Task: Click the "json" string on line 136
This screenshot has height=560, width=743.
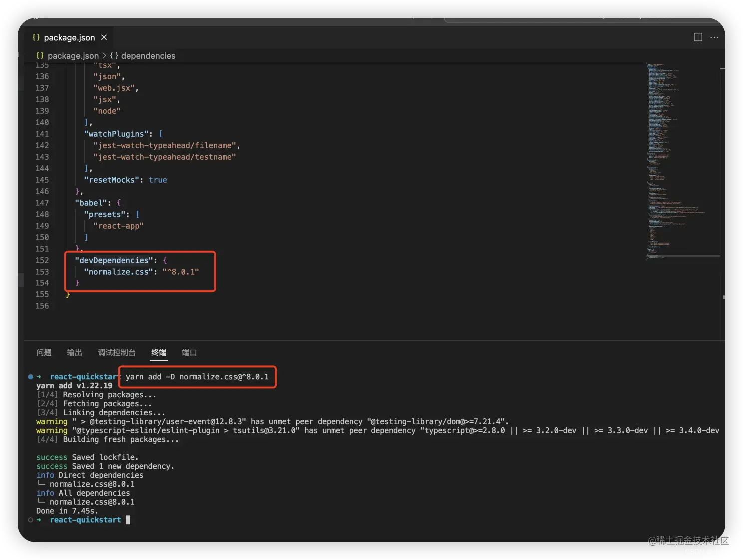Action: pos(107,76)
